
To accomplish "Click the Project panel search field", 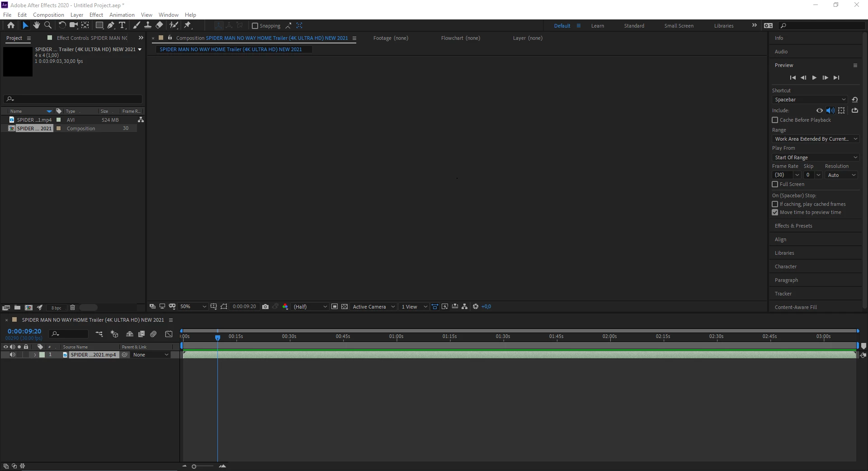I will coord(73,99).
